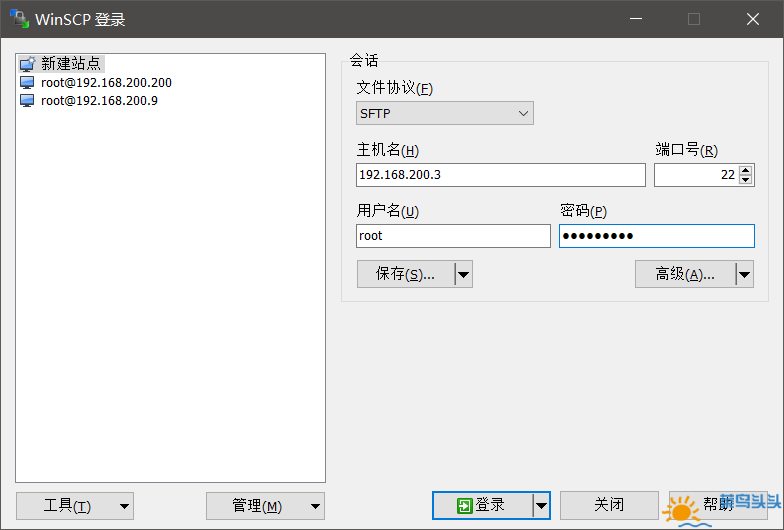Expand the 高级 button dropdown arrow
Screen dimensions: 784x530
click(x=744, y=274)
